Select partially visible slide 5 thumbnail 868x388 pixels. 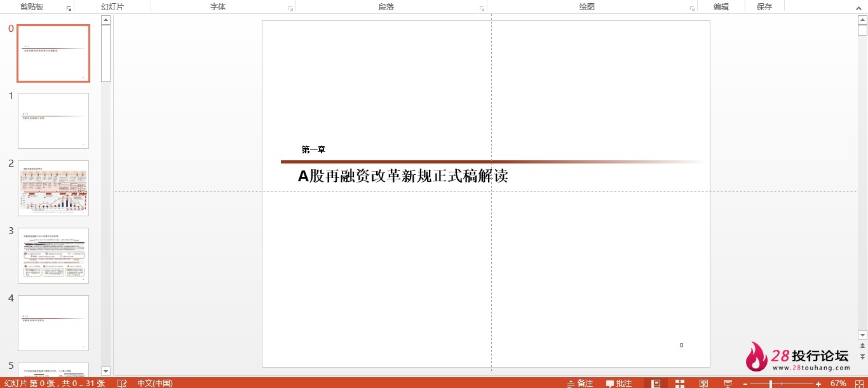53,370
